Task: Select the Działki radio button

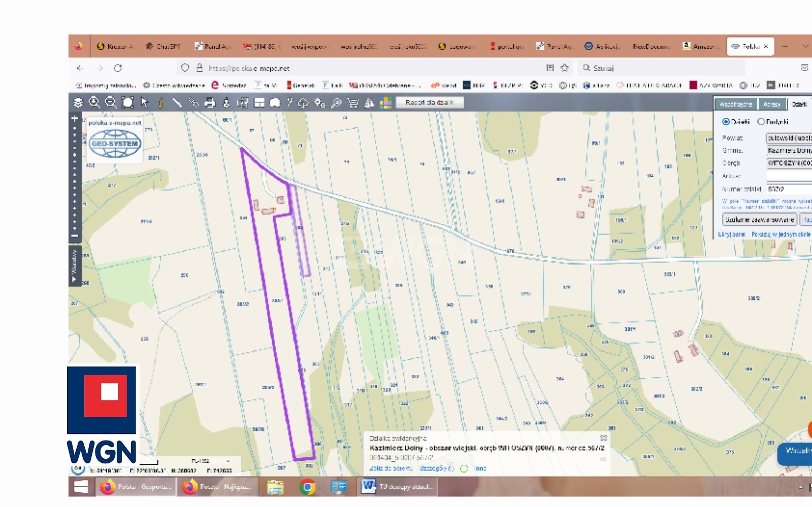Action: (x=726, y=122)
